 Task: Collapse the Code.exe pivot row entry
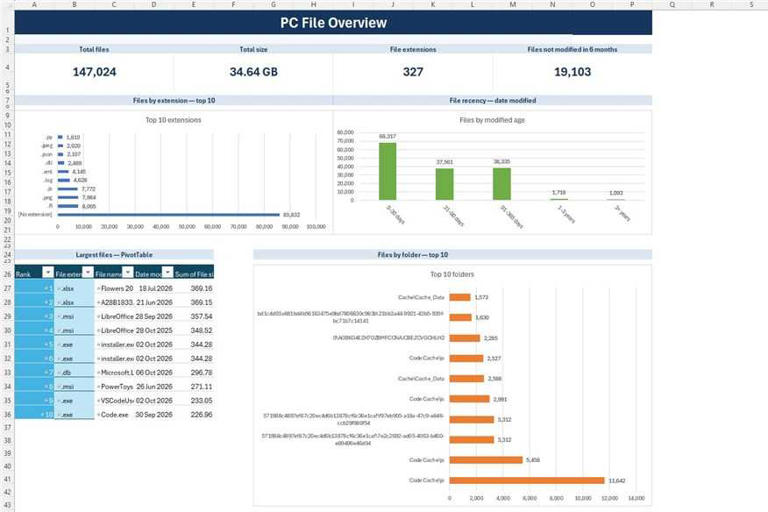[98, 414]
